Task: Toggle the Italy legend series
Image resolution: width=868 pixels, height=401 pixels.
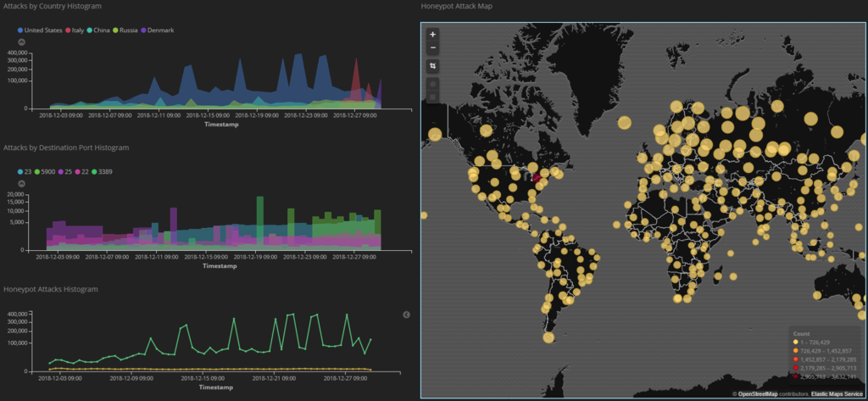Action: tap(75, 31)
